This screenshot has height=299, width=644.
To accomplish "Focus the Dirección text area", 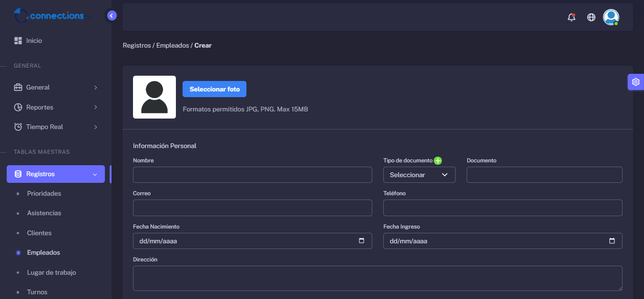I will (x=378, y=278).
